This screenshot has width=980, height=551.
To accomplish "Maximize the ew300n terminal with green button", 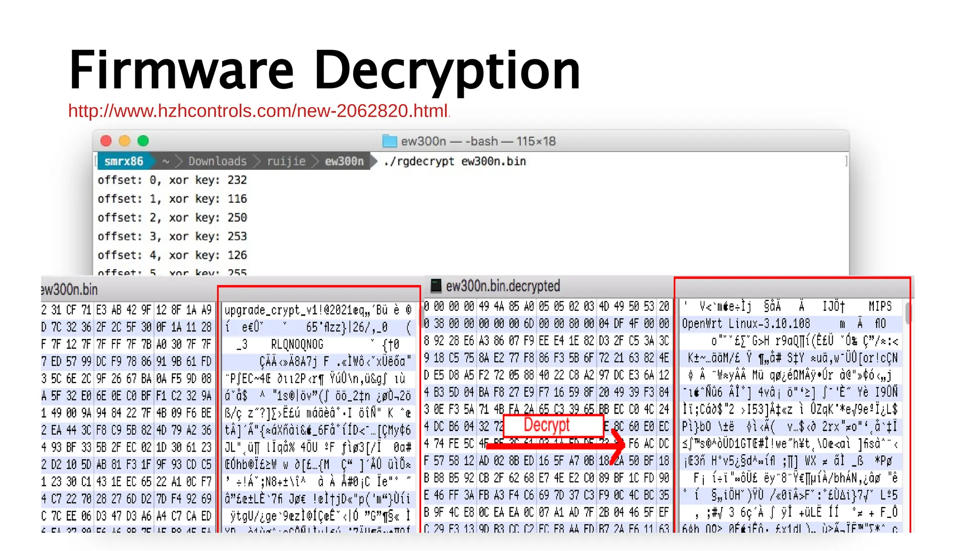I will (x=143, y=141).
